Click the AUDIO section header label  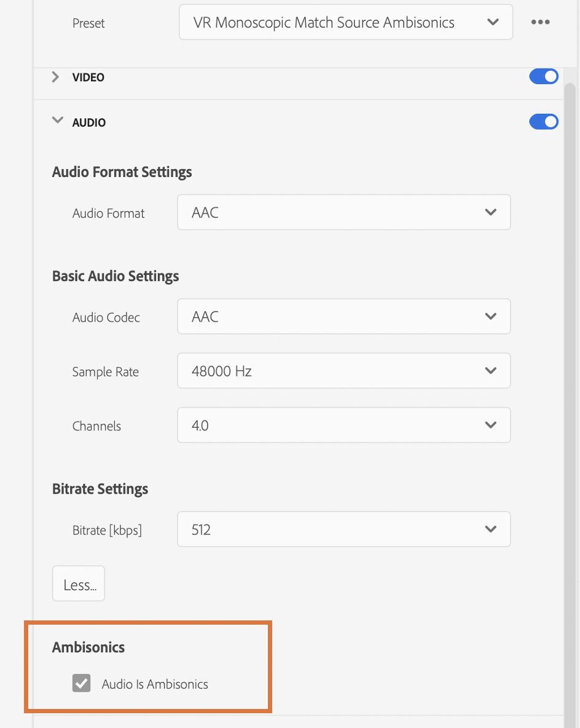pyautogui.click(x=89, y=122)
